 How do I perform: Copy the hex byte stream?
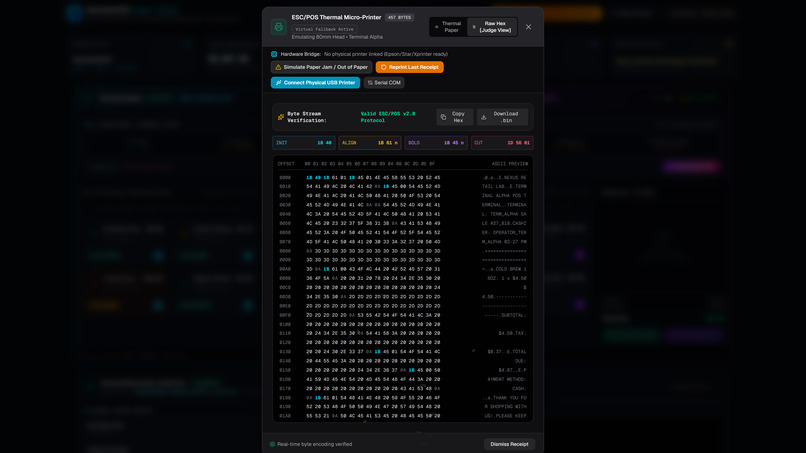455,117
